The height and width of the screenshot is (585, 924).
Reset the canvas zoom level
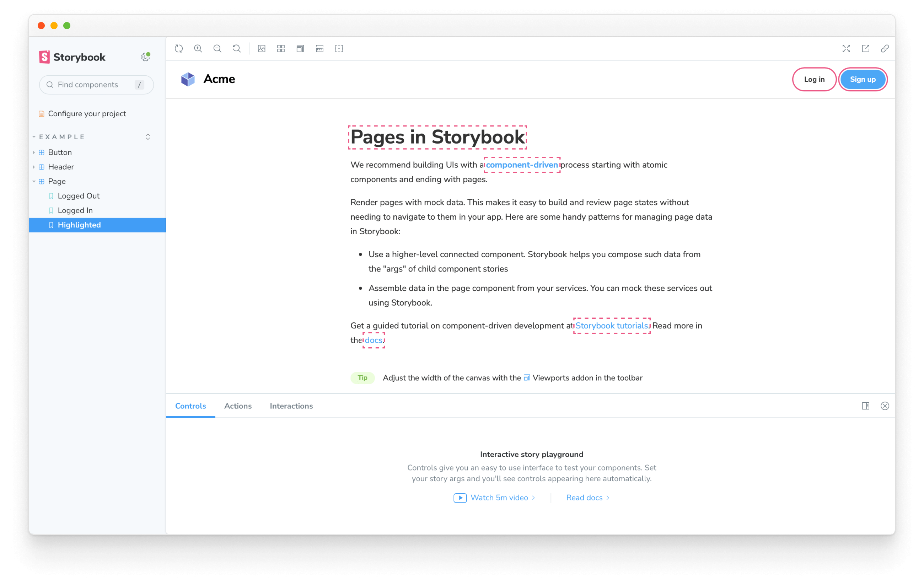click(x=237, y=48)
